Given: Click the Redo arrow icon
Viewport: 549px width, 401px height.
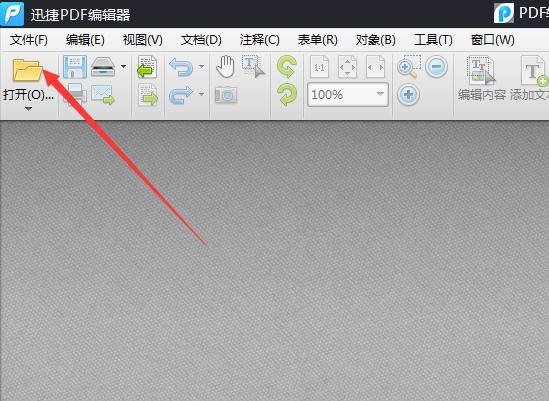Looking at the screenshot, I should 181,95.
